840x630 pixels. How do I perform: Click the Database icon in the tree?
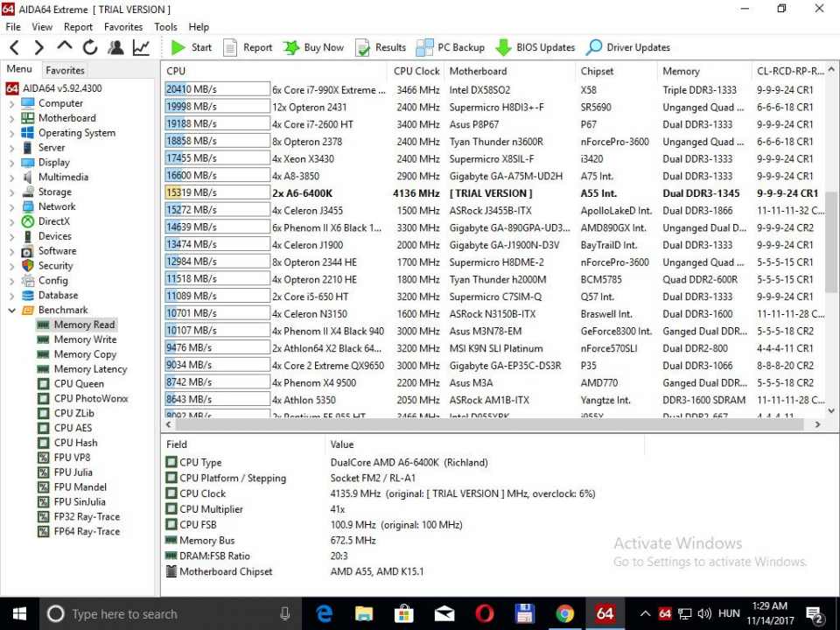[28, 295]
